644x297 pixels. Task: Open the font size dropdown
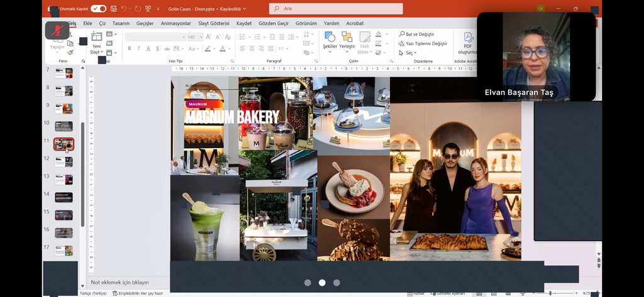tap(201, 37)
